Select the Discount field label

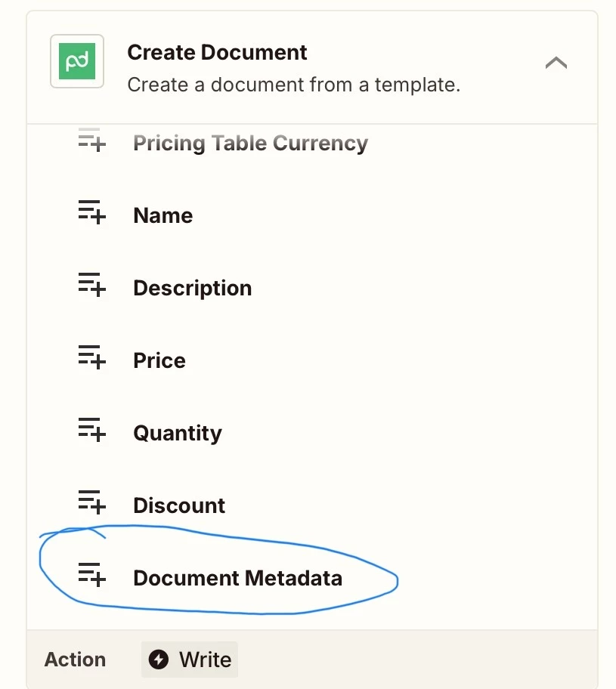pyautogui.click(x=179, y=505)
